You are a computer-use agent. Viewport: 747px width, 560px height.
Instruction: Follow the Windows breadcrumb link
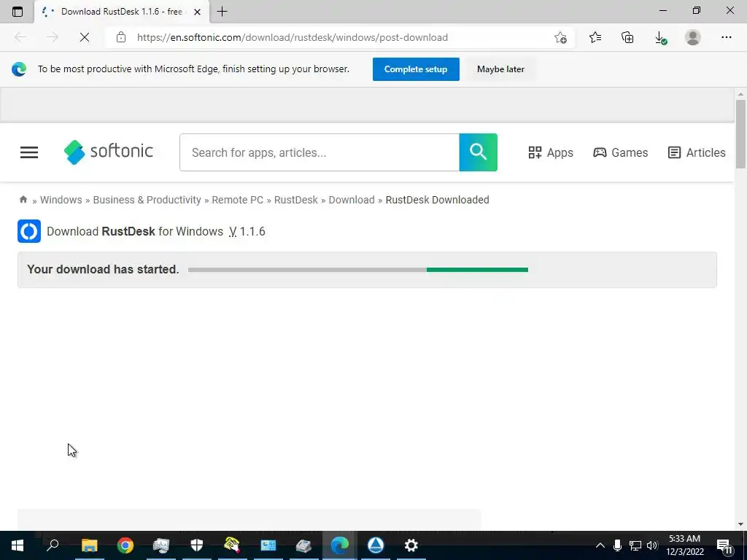(x=61, y=200)
